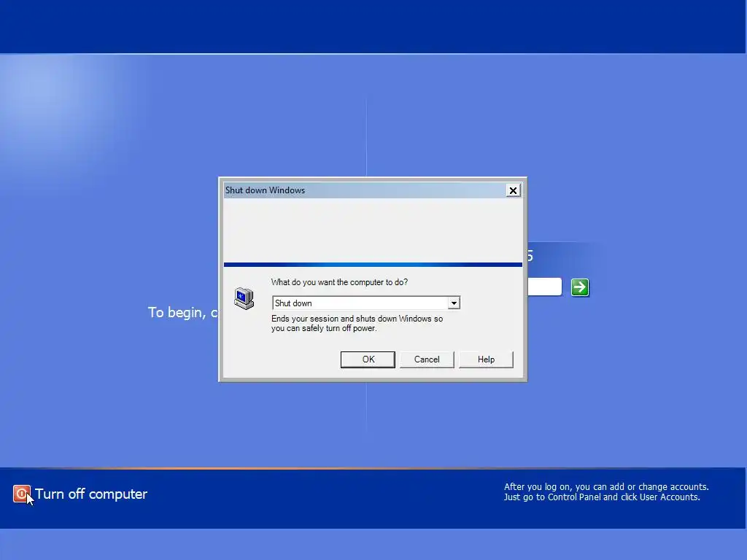Click the Turn off computer label
This screenshot has height=560, width=747.
[91, 494]
